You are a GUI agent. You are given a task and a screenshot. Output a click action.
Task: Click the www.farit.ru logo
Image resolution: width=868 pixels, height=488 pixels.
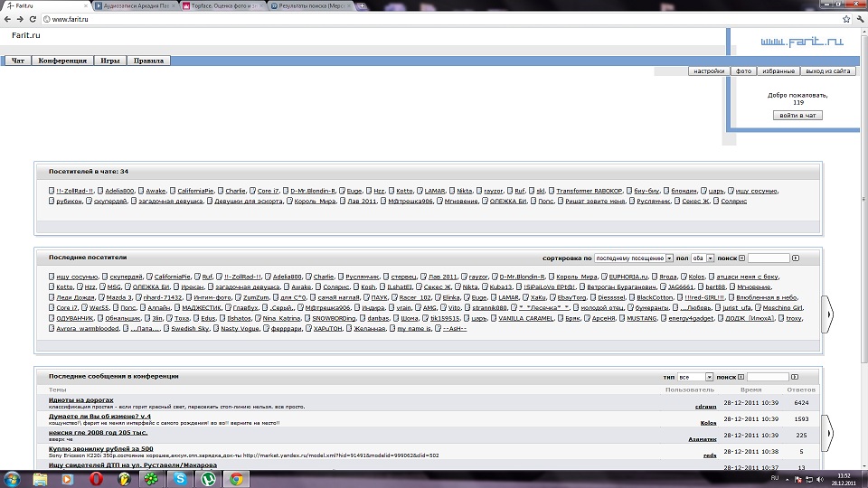point(802,42)
